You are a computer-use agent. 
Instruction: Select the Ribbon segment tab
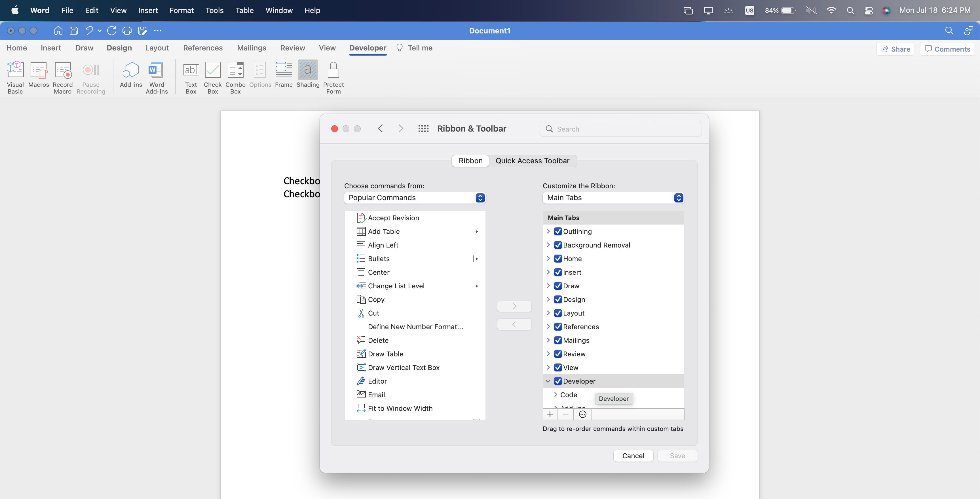[x=471, y=161]
